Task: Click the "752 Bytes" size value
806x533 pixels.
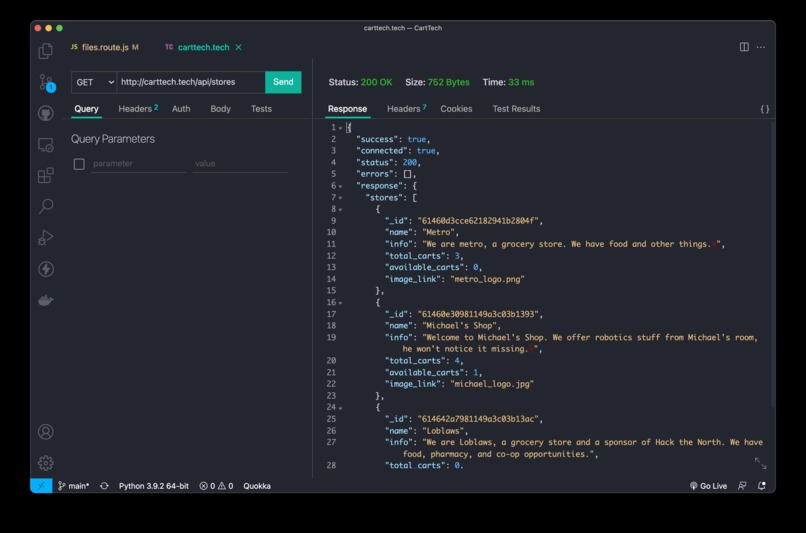Action: [448, 82]
